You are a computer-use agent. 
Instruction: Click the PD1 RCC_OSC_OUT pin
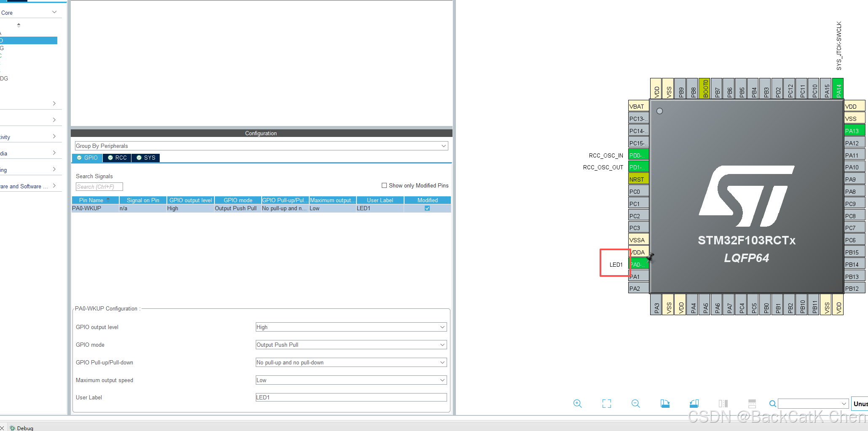pos(638,167)
